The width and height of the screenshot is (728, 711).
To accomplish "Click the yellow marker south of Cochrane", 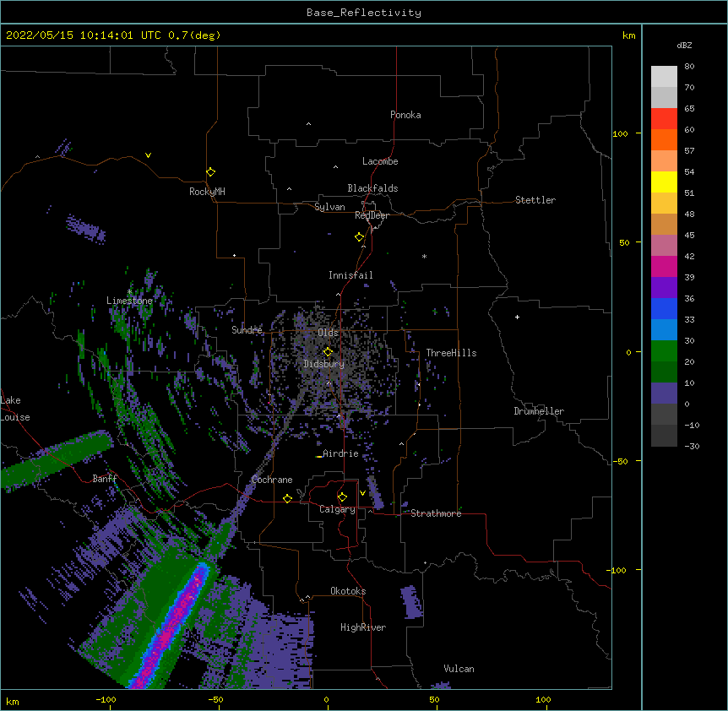I will (x=287, y=498).
